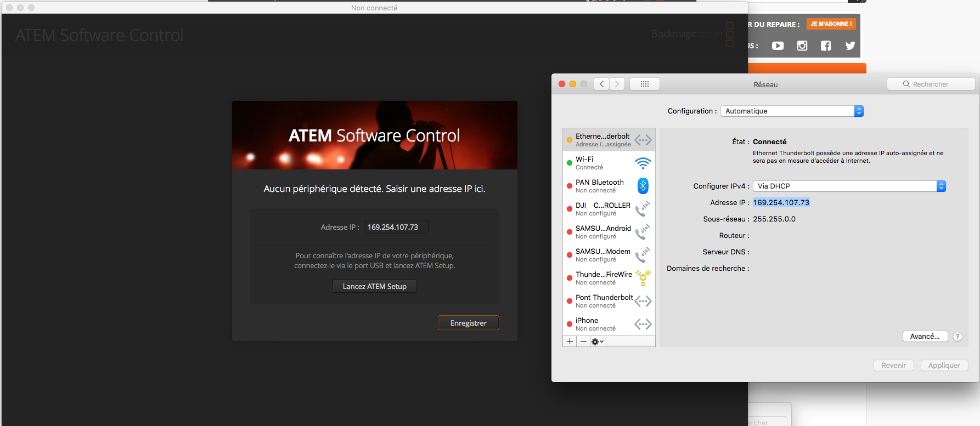The image size is (980, 426).
Task: Open Facebook icon on the web page
Action: click(x=826, y=46)
